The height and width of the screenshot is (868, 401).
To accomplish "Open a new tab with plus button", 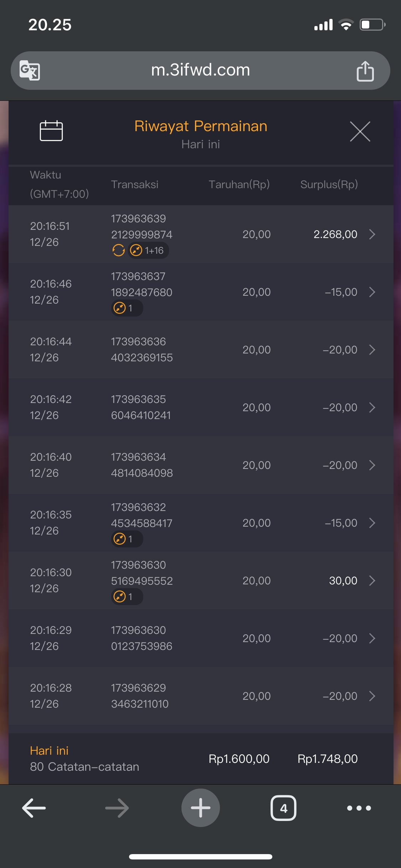I will (200, 808).
